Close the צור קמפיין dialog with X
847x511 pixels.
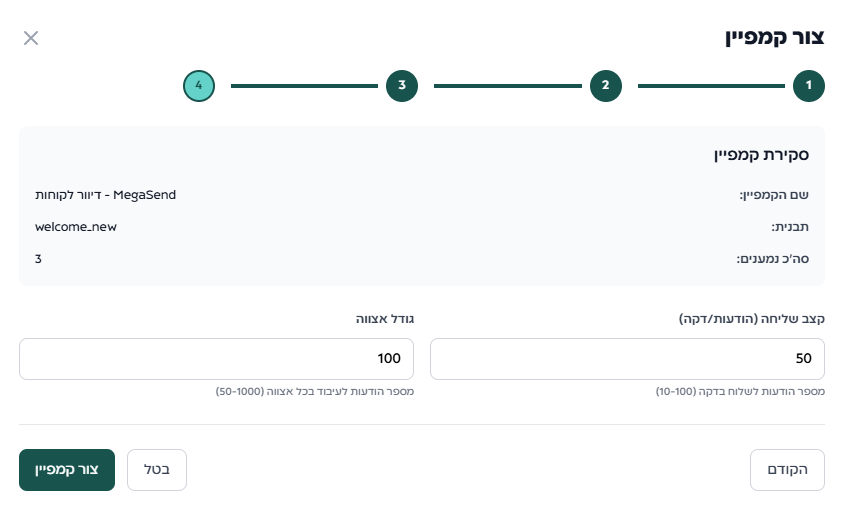pos(31,38)
